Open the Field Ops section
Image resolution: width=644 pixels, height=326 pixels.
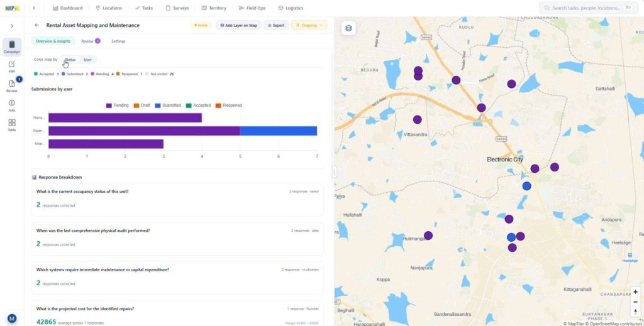pyautogui.click(x=252, y=8)
